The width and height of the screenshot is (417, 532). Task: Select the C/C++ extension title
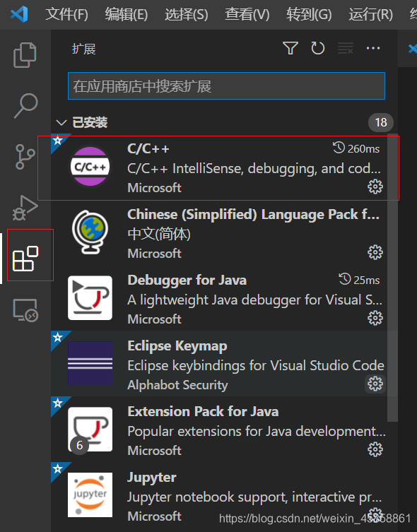point(148,148)
